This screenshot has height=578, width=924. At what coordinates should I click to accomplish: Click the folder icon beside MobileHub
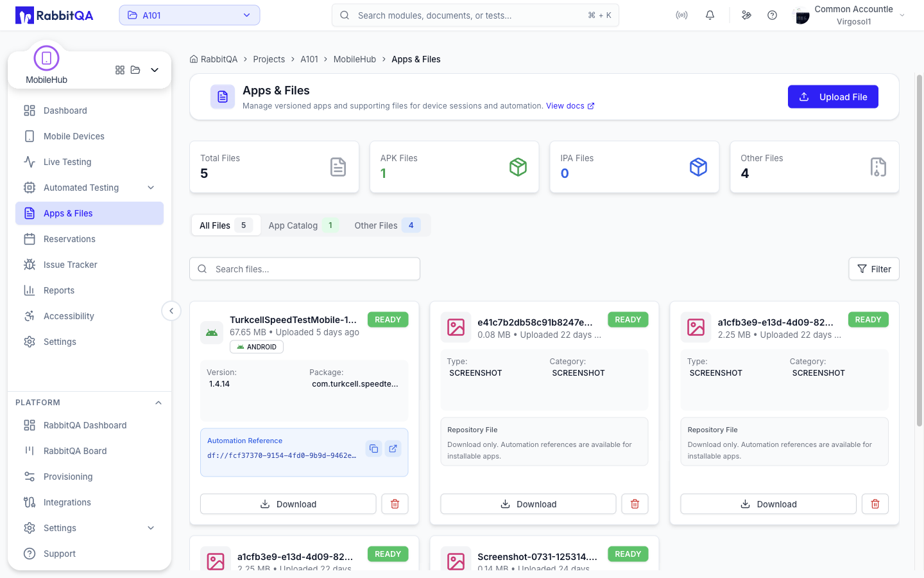click(x=135, y=70)
